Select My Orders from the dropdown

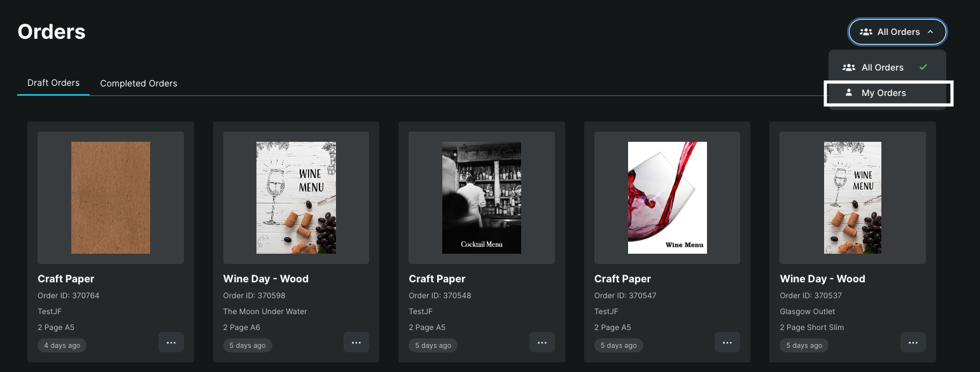coord(883,93)
